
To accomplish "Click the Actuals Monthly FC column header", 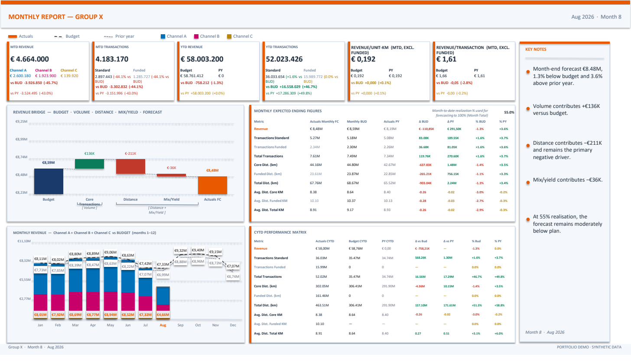I will tap(325, 122).
